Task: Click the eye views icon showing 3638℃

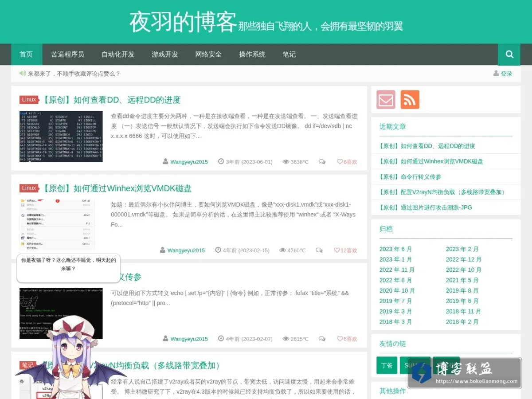Action: point(286,162)
